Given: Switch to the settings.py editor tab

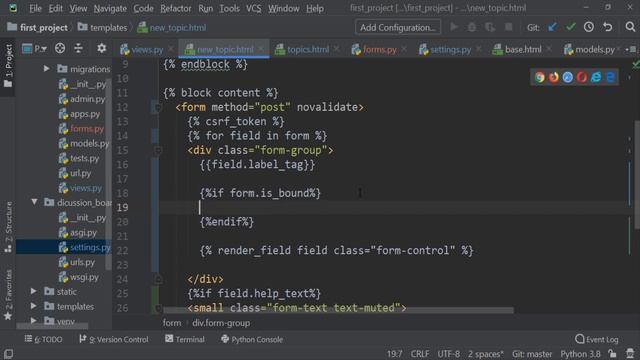Looking at the screenshot, I should pos(450,49).
